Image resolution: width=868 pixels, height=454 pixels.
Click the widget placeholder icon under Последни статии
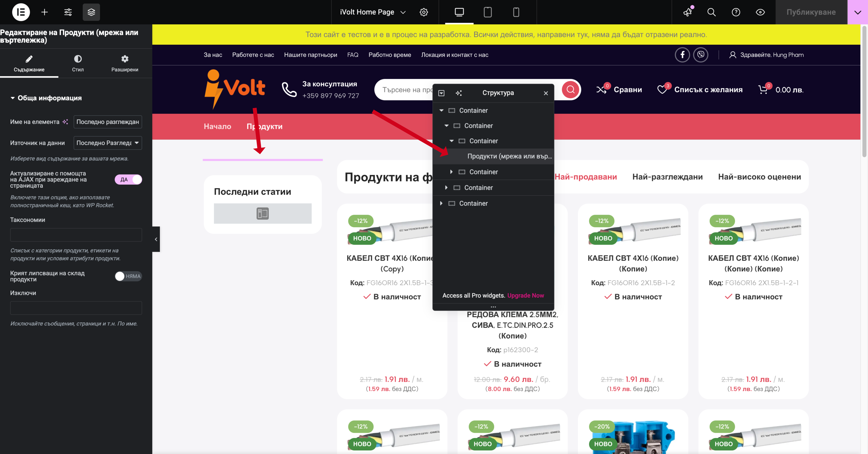(x=262, y=213)
